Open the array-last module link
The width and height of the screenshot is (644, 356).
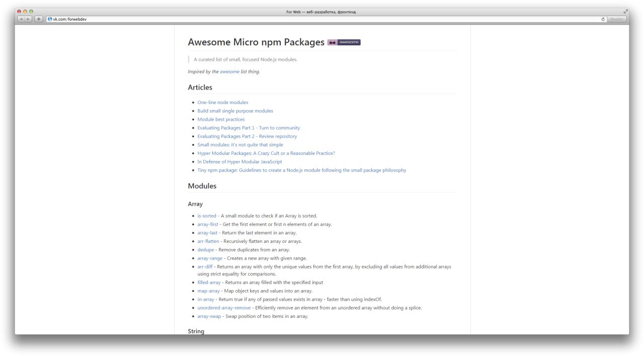(207, 233)
